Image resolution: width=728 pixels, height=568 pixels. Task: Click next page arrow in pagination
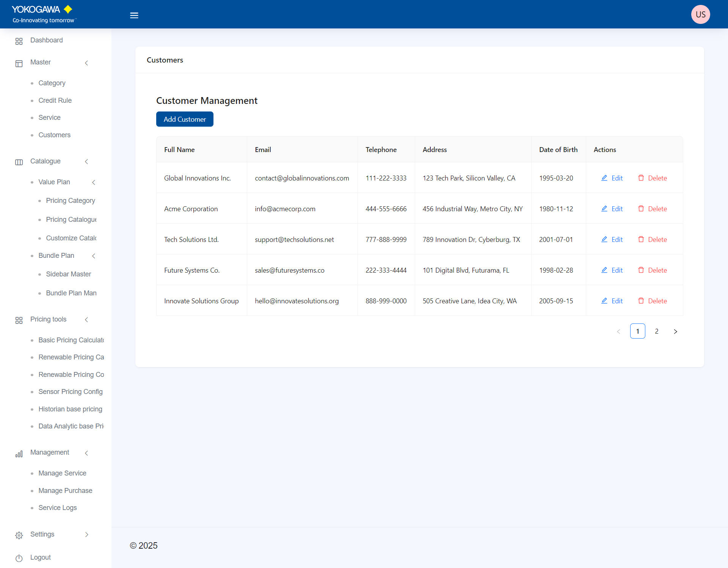[675, 331]
